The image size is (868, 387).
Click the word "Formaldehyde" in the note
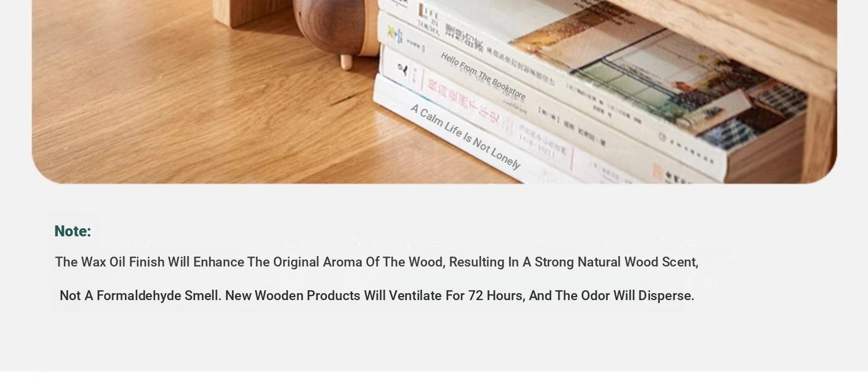tap(139, 296)
